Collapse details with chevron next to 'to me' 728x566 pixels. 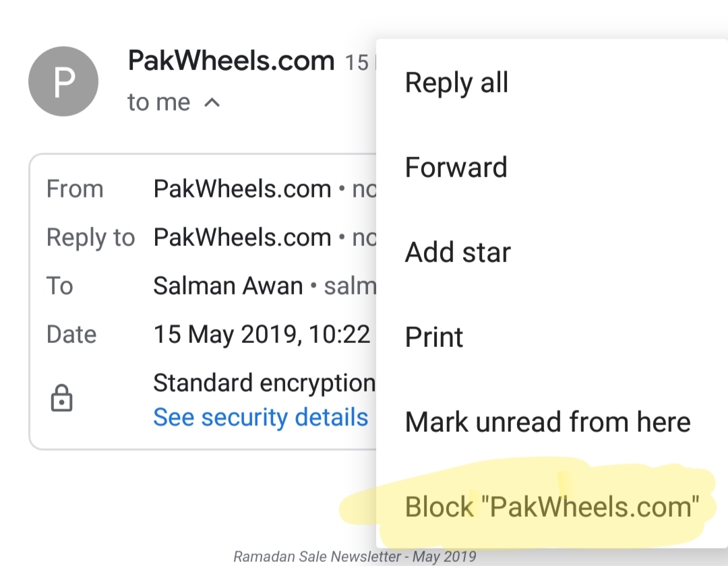(x=212, y=102)
